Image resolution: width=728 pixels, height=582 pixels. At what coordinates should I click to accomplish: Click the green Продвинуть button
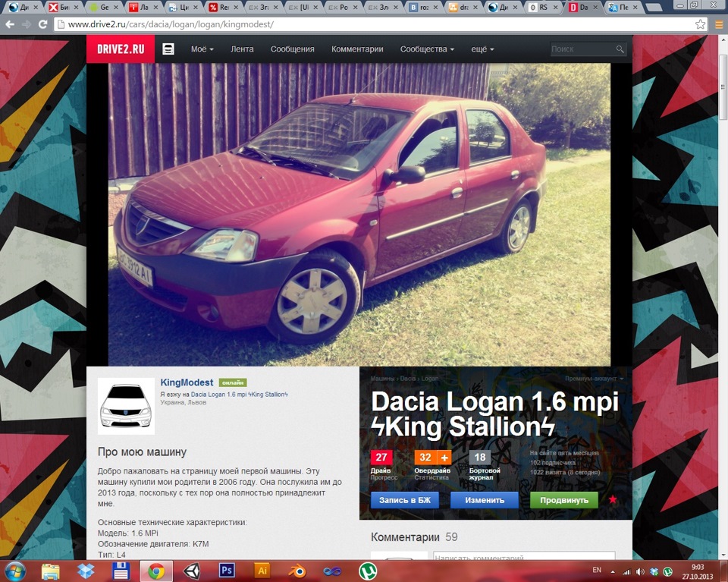click(x=564, y=500)
